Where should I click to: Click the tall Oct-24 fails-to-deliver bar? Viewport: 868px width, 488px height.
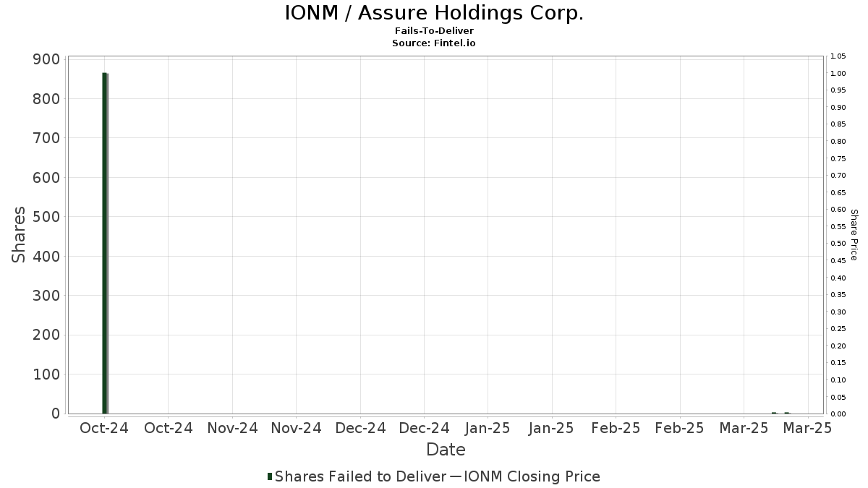[x=105, y=243]
